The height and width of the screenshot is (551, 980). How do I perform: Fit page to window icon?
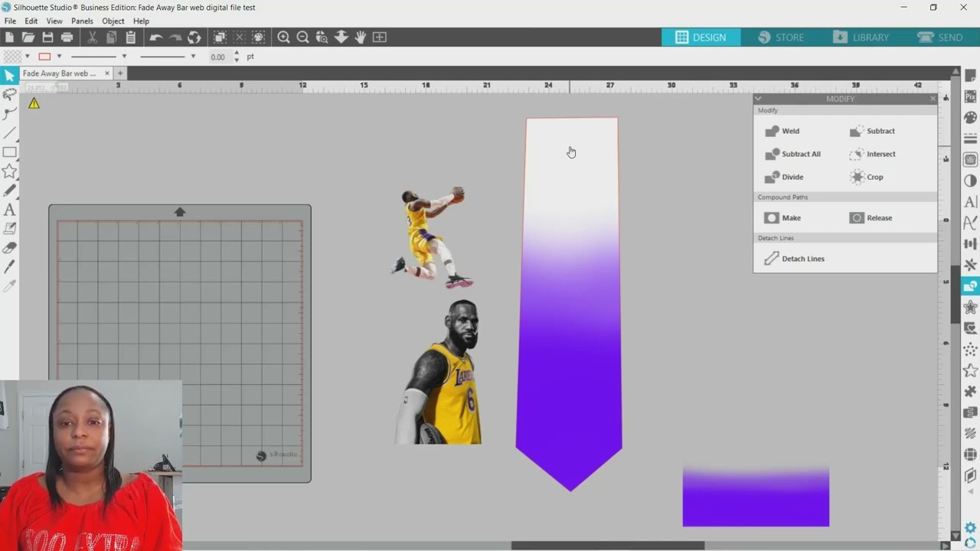click(379, 37)
